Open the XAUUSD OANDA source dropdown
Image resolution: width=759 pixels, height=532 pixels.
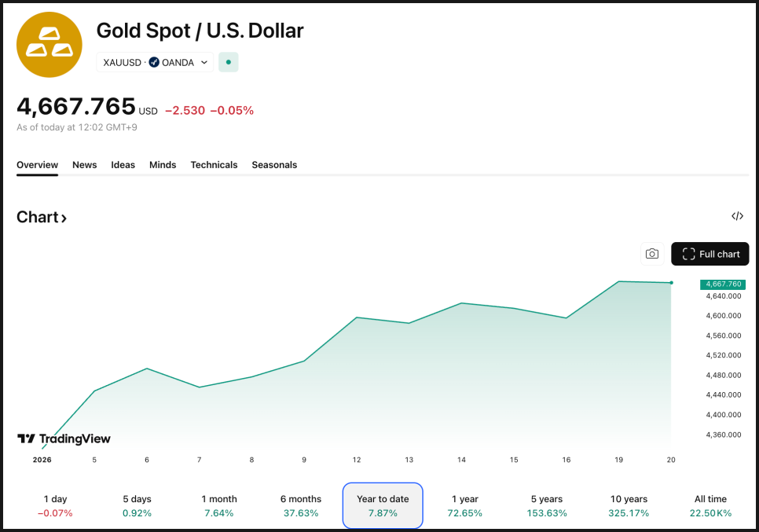(x=155, y=62)
